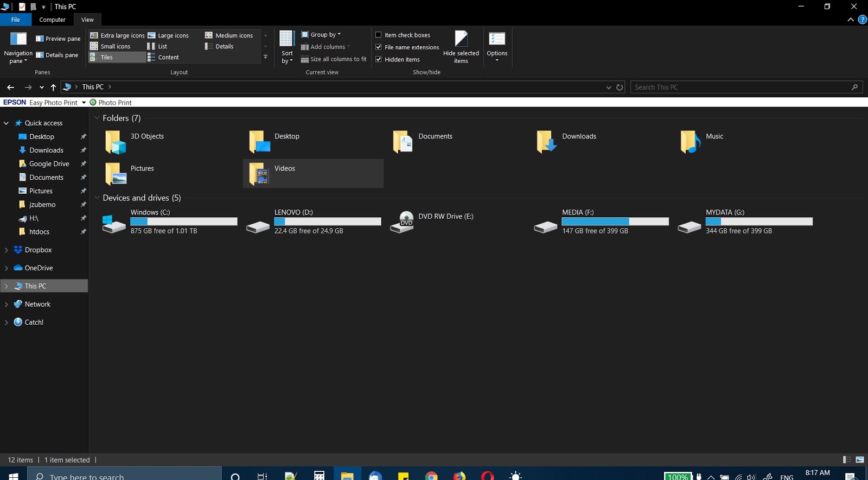Expand the layout gallery more arrow

click(x=265, y=57)
